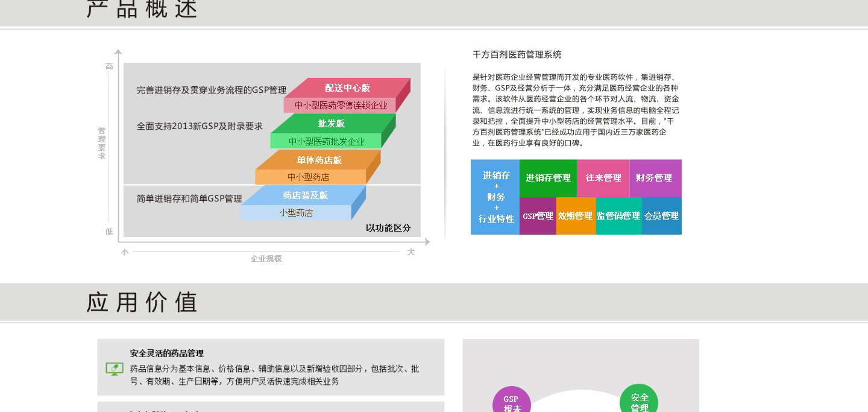Click the blue 会员管理 tile
This screenshot has width=868, height=412.
662,216
